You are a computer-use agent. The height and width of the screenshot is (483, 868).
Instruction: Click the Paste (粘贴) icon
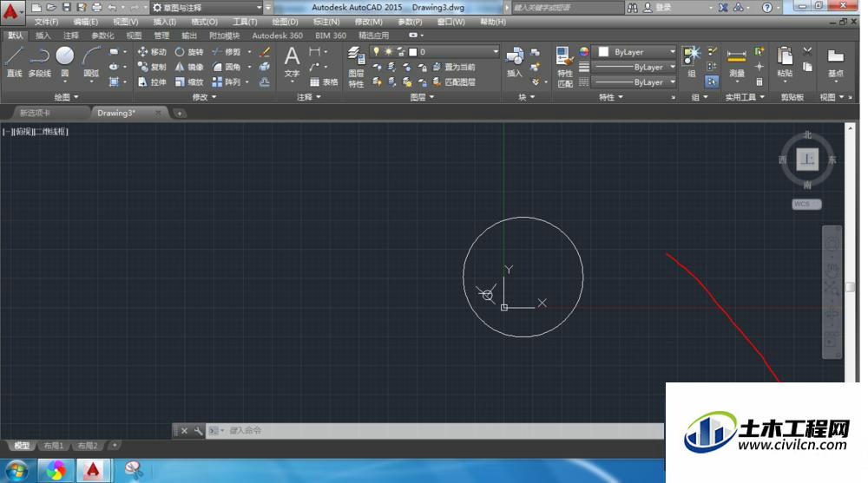coord(785,62)
